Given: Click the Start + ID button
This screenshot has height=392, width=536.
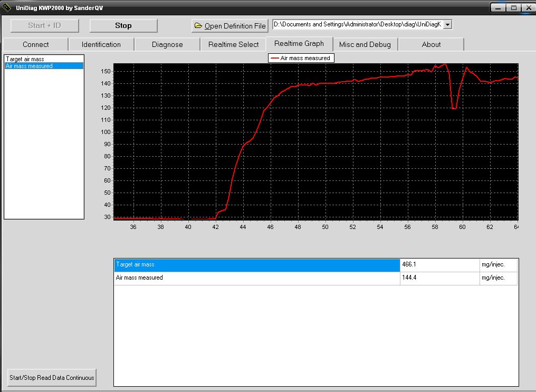Looking at the screenshot, I should 44,25.
